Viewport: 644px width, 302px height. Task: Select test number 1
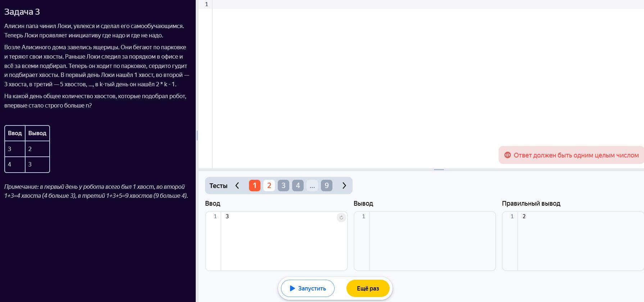tap(254, 186)
